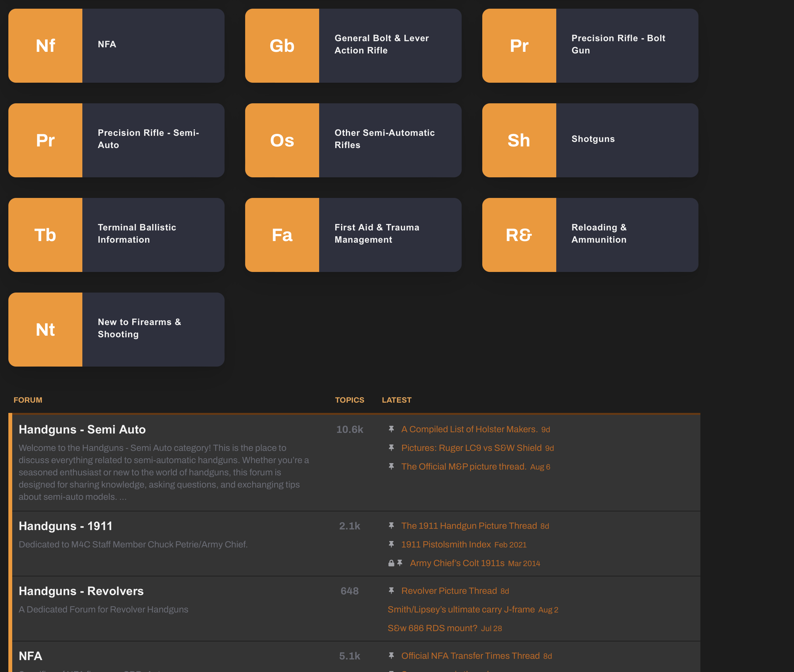
Task: Open Handguns - Revolvers forum heading
Action: click(81, 591)
